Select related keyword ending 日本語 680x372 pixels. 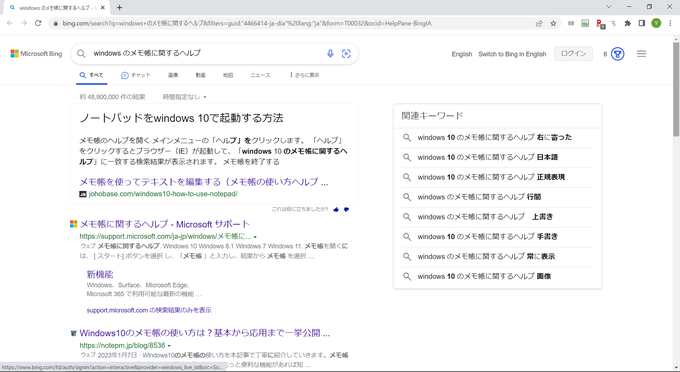point(487,157)
